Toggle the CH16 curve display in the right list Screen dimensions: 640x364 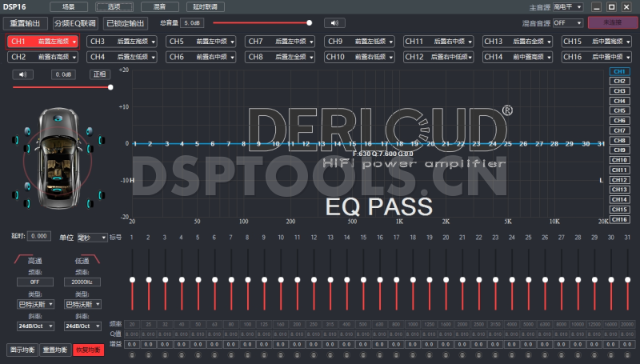click(x=619, y=219)
